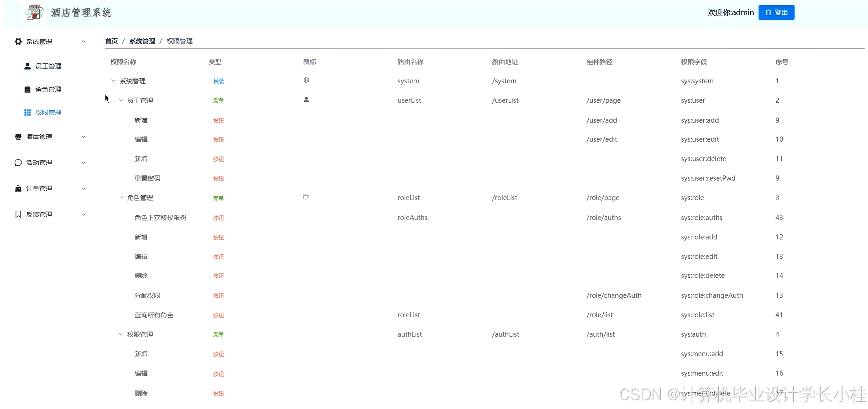
Task: Select 权限管理 in the sidebar
Action: [x=48, y=112]
